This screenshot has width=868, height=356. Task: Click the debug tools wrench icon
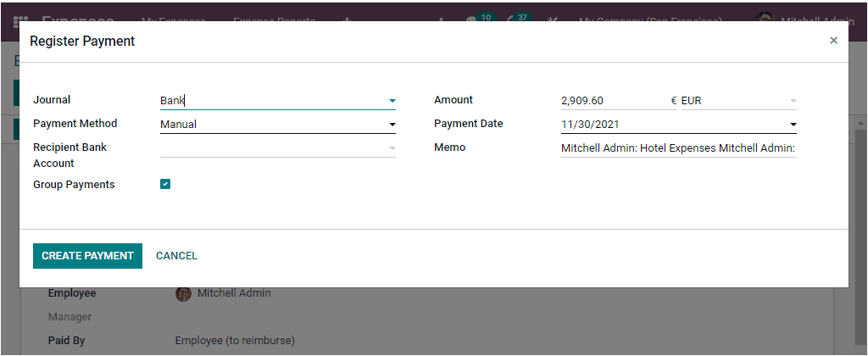click(553, 20)
